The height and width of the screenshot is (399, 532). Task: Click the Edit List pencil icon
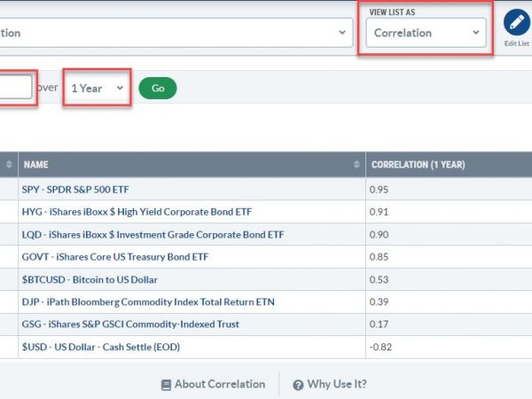(x=517, y=22)
